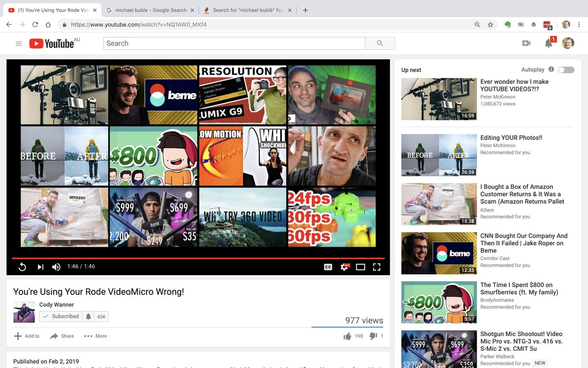The height and width of the screenshot is (368, 588).
Task: Bookmark this page with the star
Action: point(490,24)
